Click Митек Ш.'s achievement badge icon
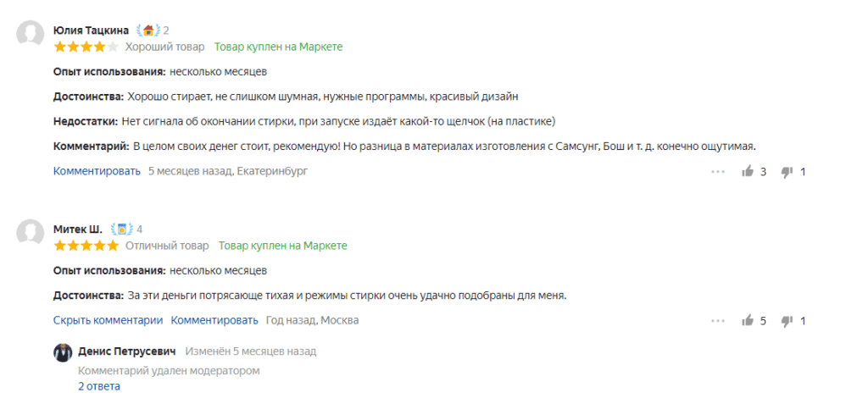The image size is (868, 404). click(x=123, y=229)
